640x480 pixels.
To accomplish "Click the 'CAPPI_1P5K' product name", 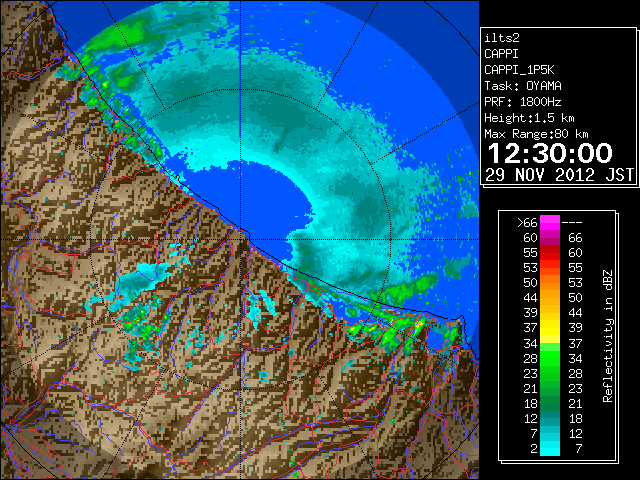I will [519, 70].
